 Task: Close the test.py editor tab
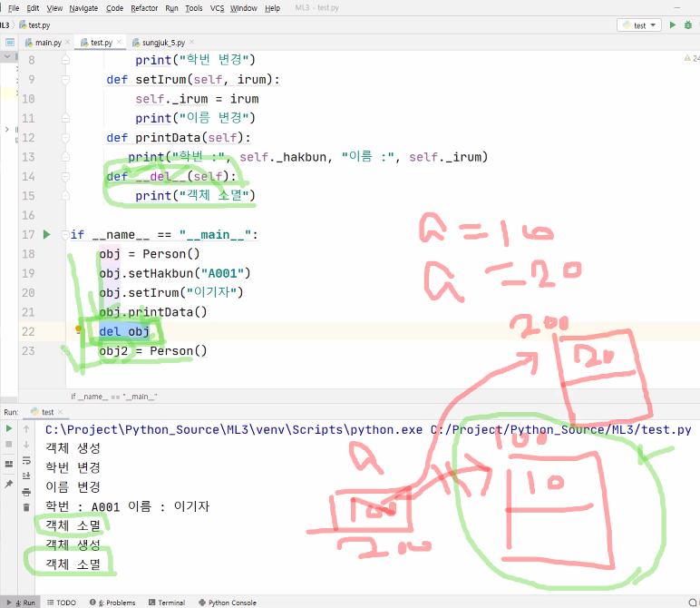[x=119, y=42]
